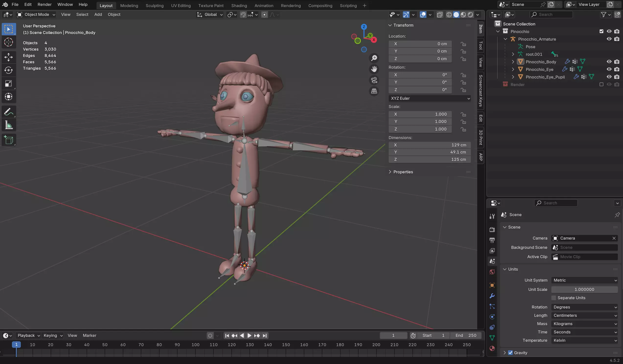Switch to material preview shading
Screen dimensions: 623x364
(463, 15)
